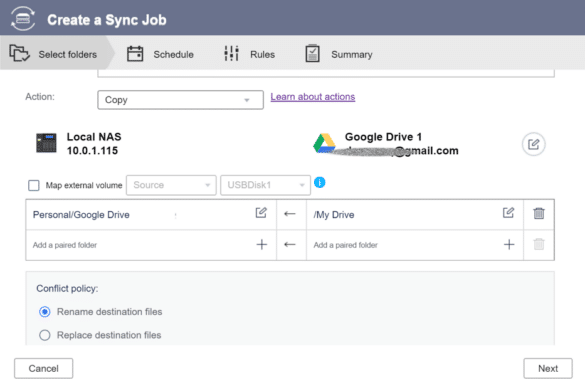The image size is (585, 390).
Task: Add a Google Drive paired folder plus
Action: click(x=509, y=245)
